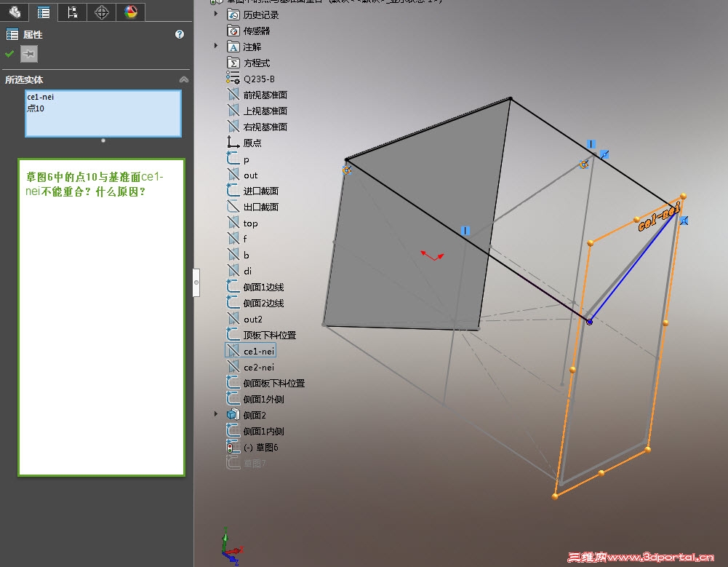The height and width of the screenshot is (567, 728).
Task: Collapse the 所选实体 section
Action: point(184,79)
